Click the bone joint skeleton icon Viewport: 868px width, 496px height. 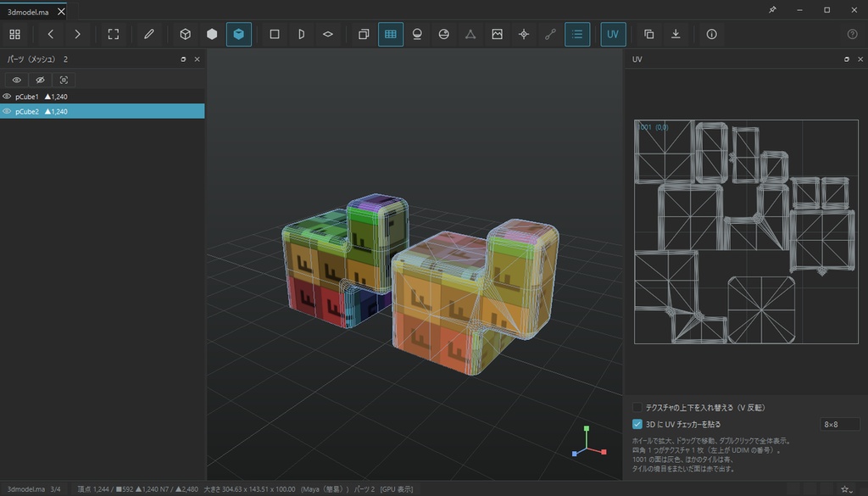point(550,34)
